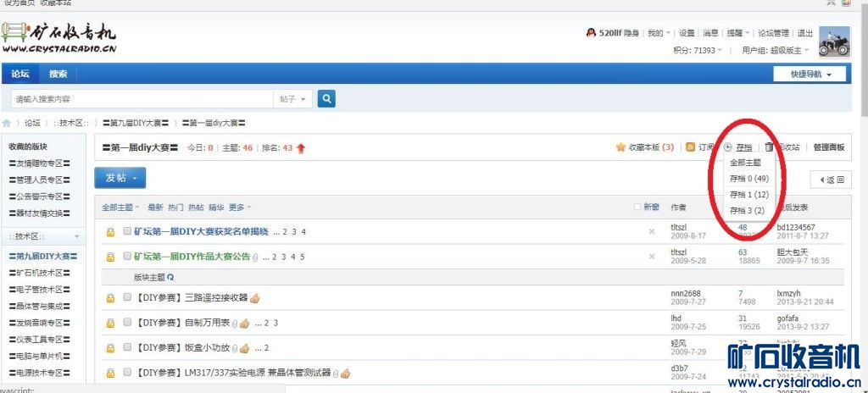Click the home icon in breadcrumb

7,123
